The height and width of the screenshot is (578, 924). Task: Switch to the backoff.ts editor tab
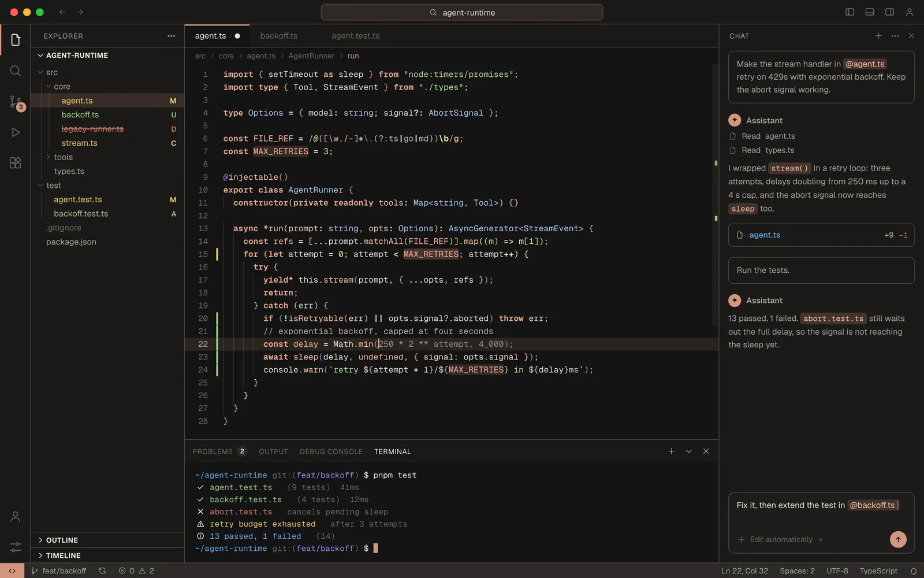pyautogui.click(x=279, y=36)
